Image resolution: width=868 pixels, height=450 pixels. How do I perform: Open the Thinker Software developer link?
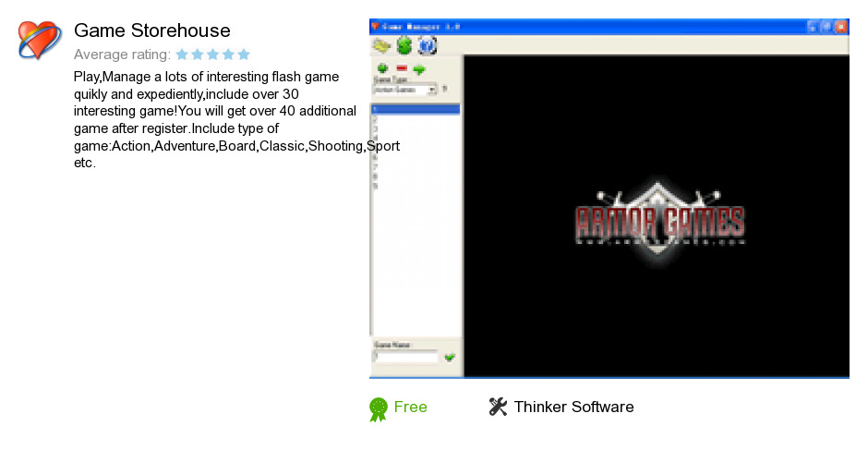coord(573,407)
